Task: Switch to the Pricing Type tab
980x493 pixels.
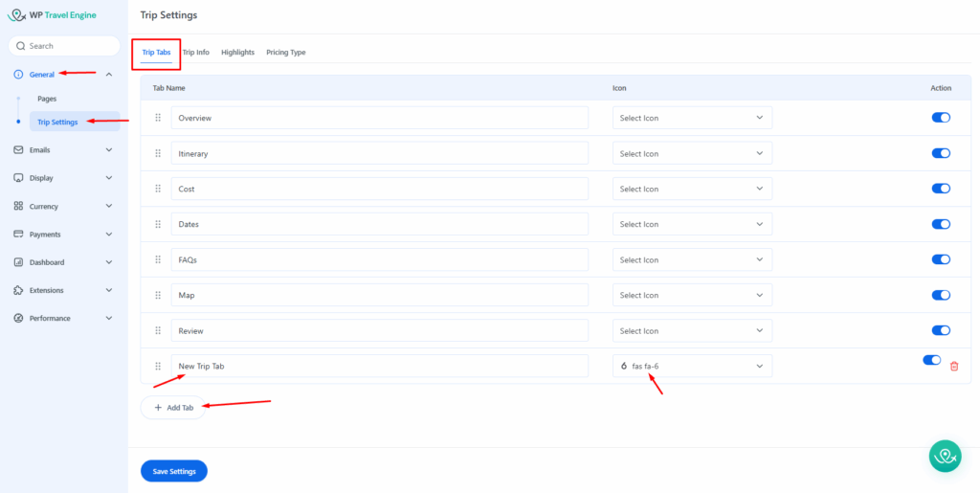Action: pyautogui.click(x=285, y=53)
